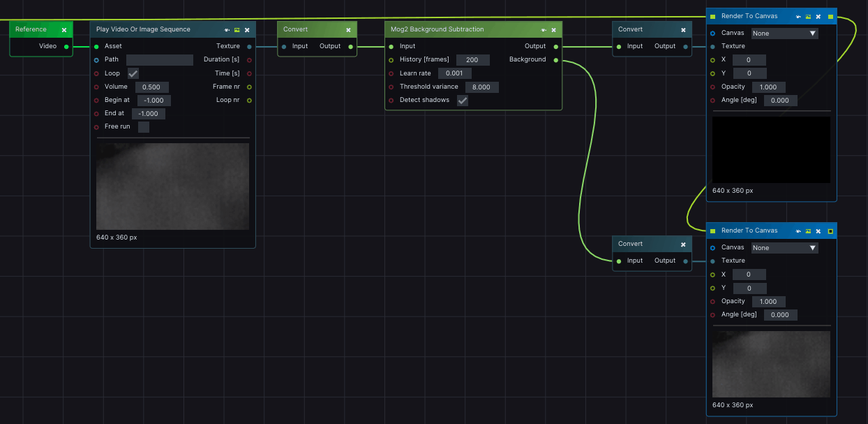Image resolution: width=868 pixels, height=424 pixels.
Task: Click visibility icon on lower Render To Canvas header
Action: click(x=798, y=231)
